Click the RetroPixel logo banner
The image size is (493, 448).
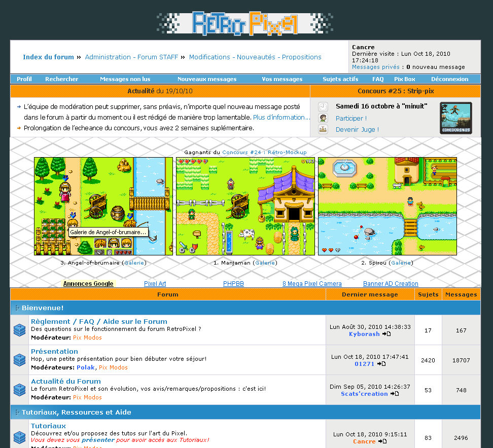click(245, 23)
